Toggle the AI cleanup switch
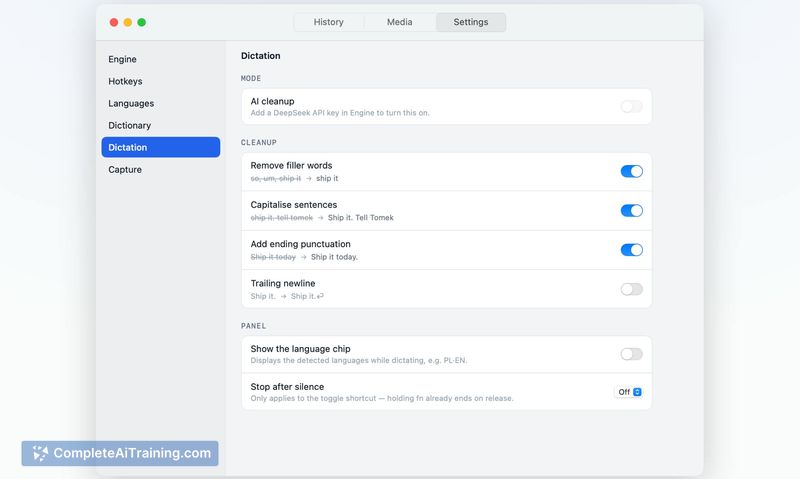The image size is (800, 479). tap(632, 106)
